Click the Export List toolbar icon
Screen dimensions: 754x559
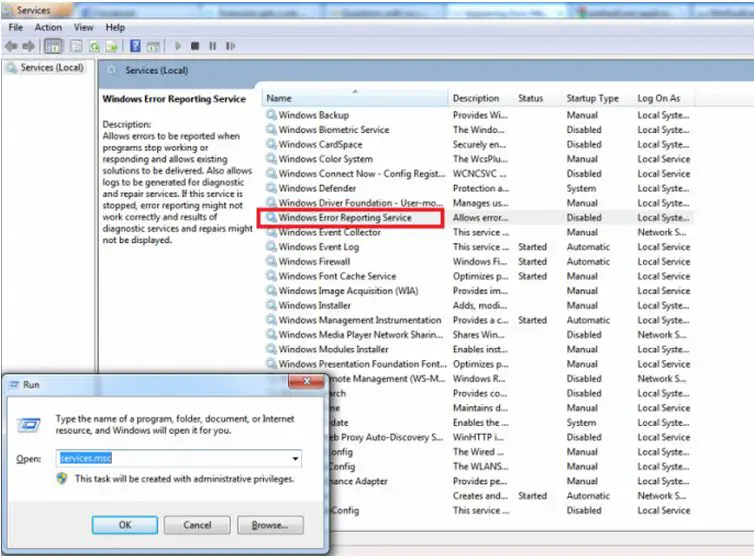[x=112, y=46]
